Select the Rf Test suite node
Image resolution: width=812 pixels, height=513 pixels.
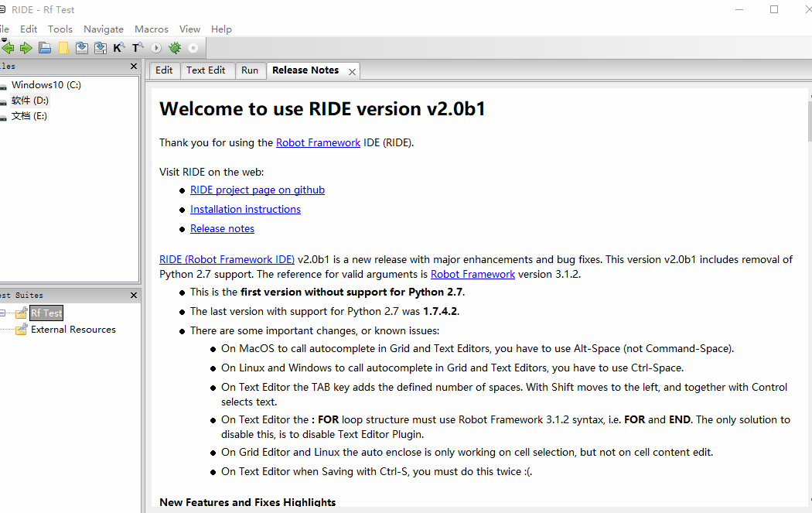[46, 313]
